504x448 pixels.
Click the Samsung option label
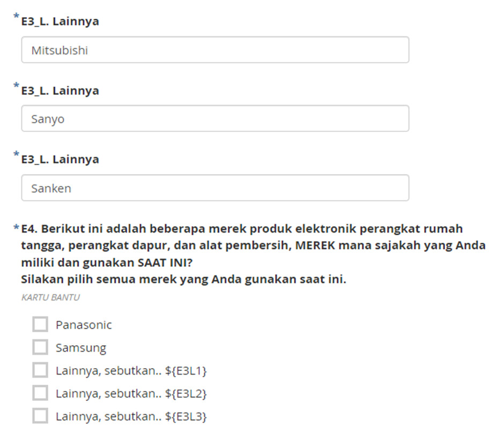click(81, 348)
